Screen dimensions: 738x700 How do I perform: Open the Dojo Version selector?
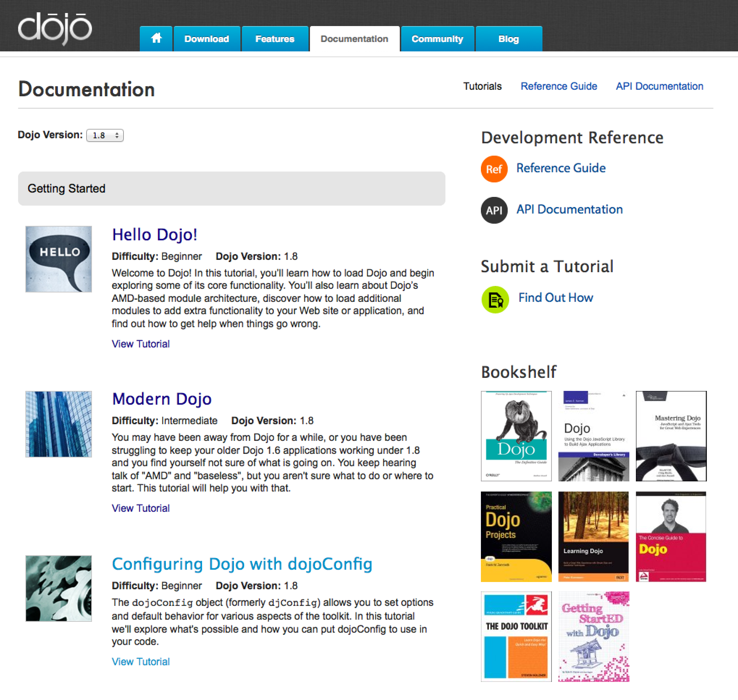[105, 135]
